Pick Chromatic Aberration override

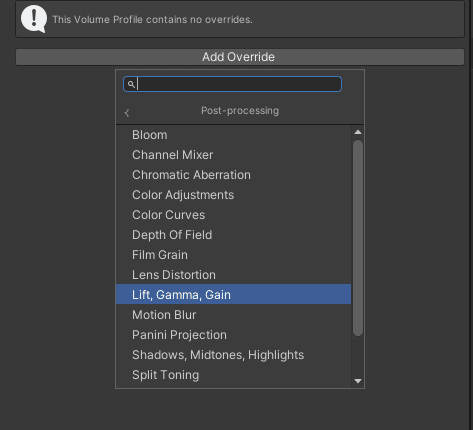(x=233, y=175)
